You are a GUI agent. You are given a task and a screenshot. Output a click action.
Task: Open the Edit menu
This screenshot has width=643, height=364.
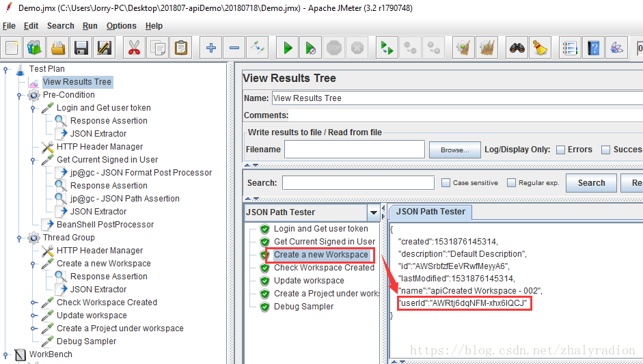point(31,26)
